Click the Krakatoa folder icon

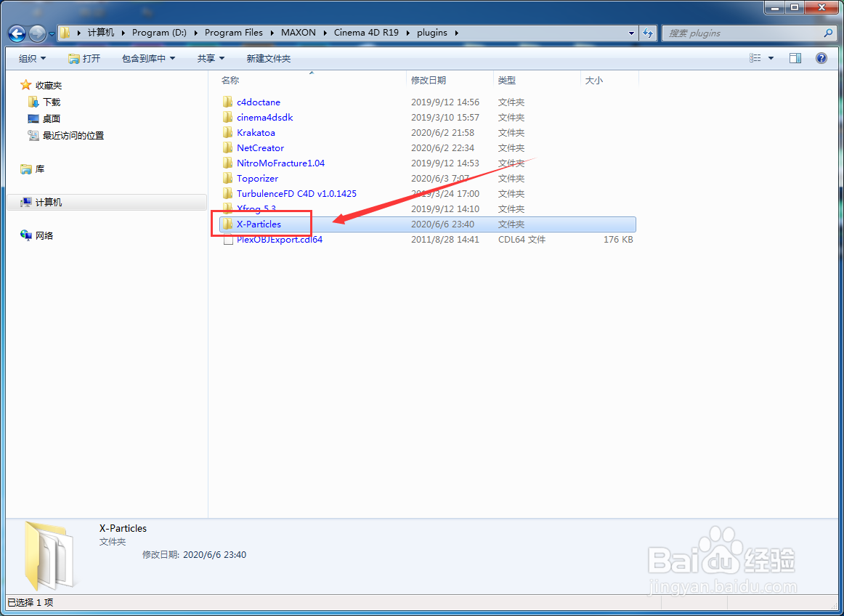pyautogui.click(x=227, y=132)
